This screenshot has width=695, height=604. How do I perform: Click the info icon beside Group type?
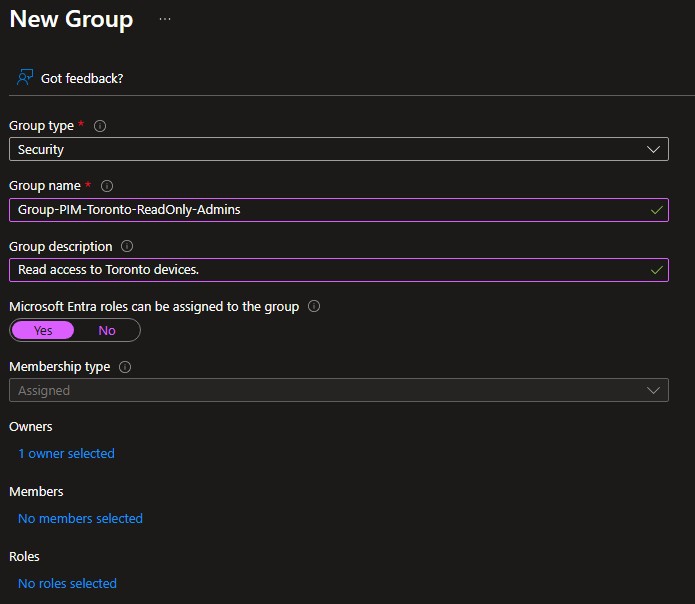[100, 126]
